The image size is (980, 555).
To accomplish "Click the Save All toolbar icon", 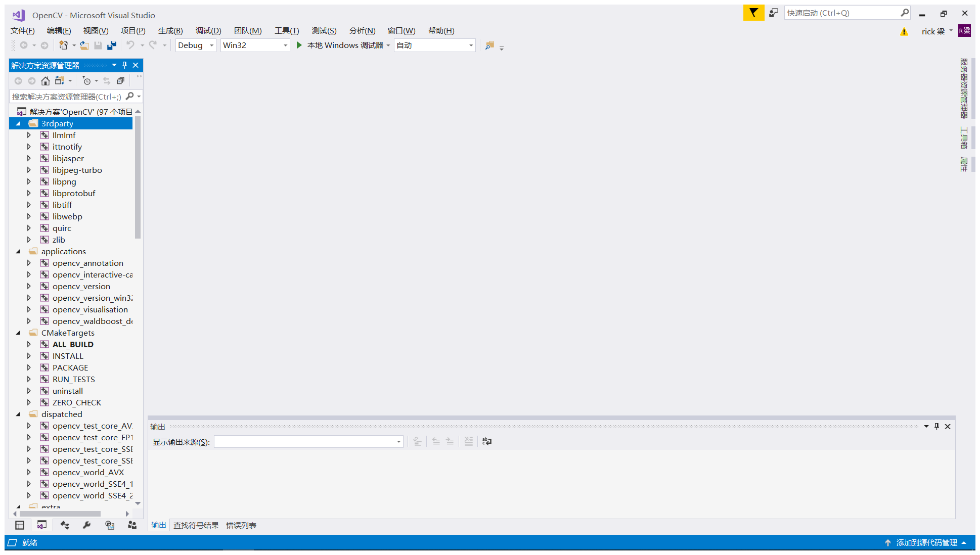I will 112,45.
